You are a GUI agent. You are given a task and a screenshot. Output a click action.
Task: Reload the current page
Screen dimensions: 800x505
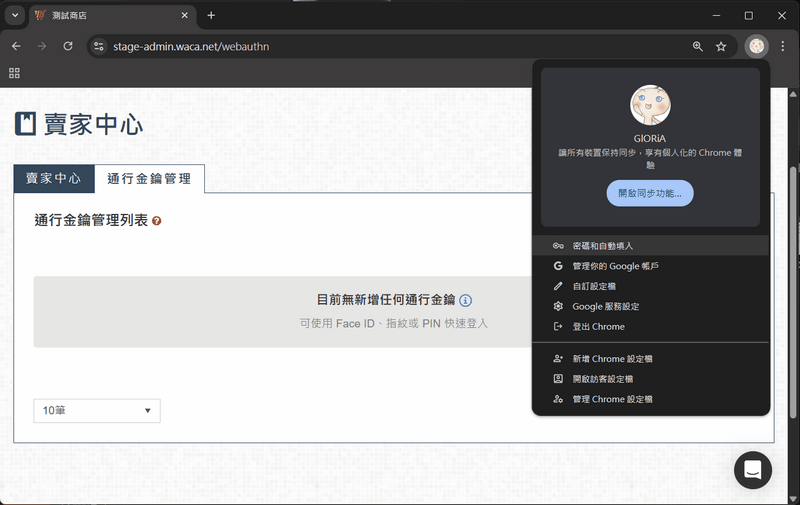68,46
